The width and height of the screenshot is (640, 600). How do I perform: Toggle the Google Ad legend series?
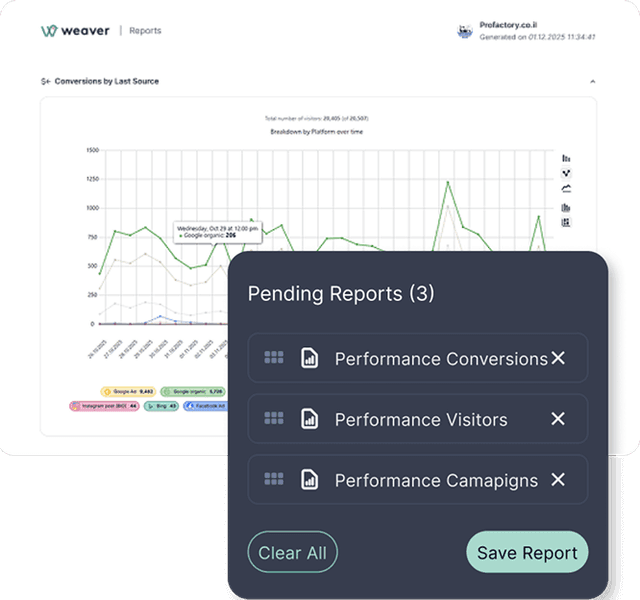pos(128,392)
